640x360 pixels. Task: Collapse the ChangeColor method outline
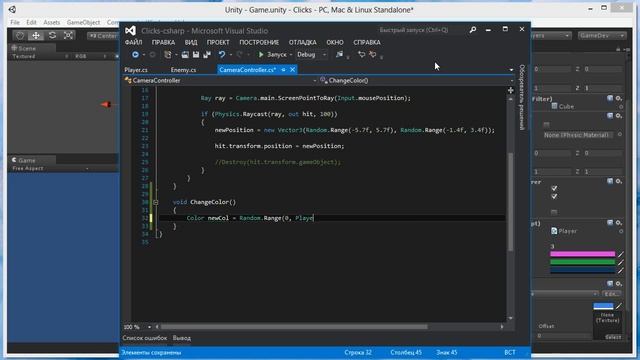click(x=156, y=202)
